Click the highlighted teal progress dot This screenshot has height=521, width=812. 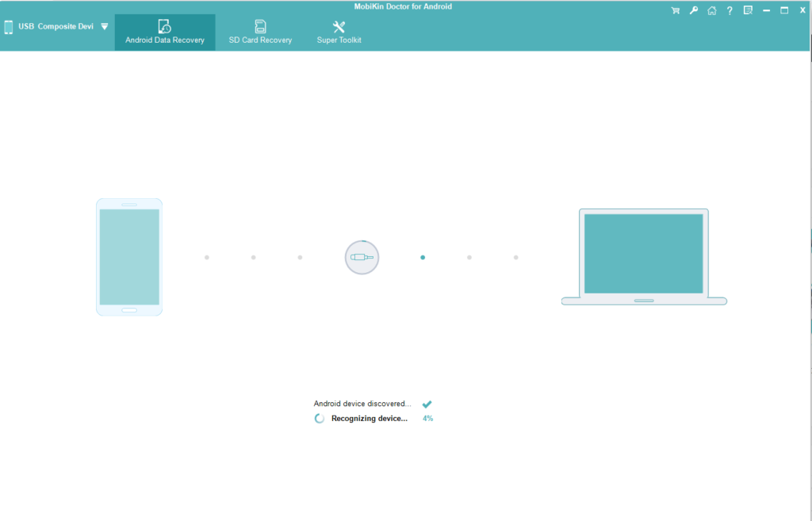(423, 258)
